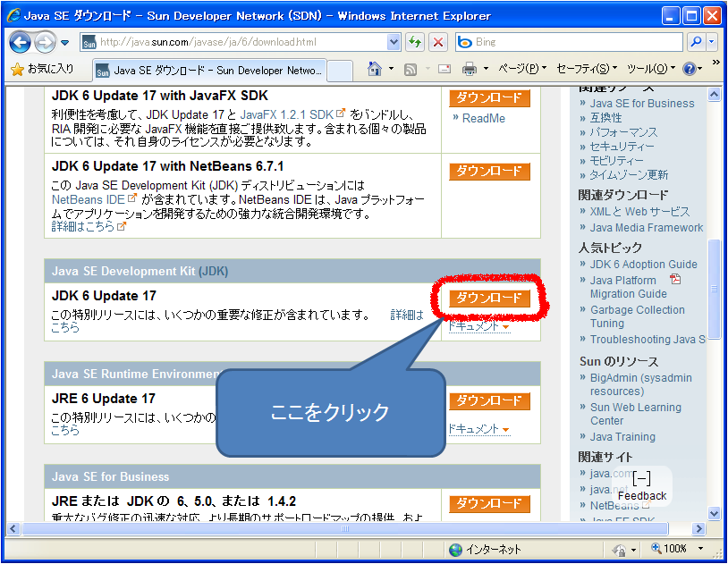
Task: Open XML と Web サービス link
Action: point(639,212)
